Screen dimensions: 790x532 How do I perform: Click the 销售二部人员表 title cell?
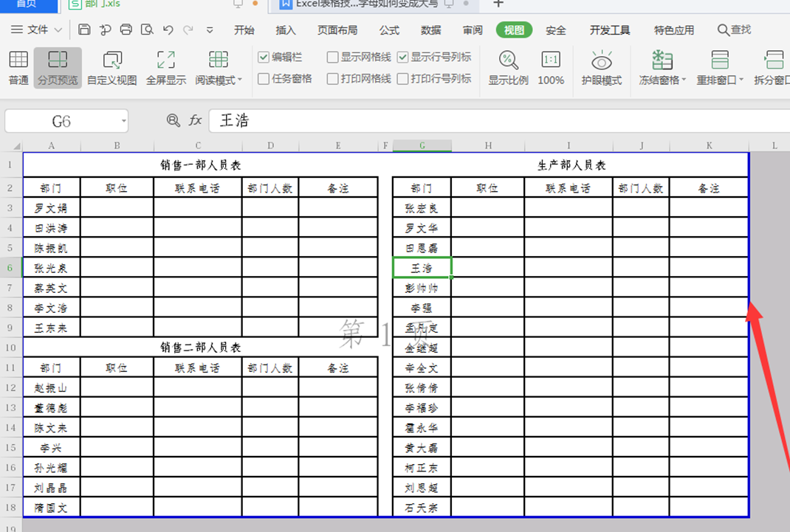201,348
